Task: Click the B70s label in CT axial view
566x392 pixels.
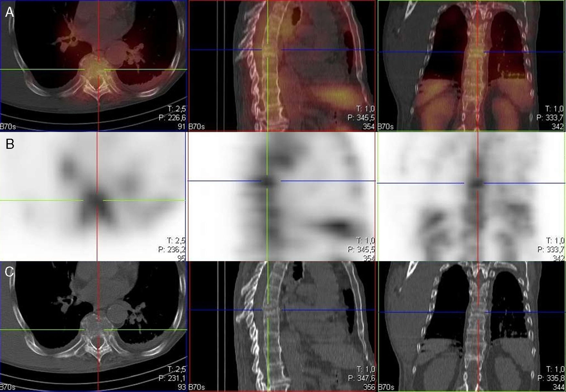Action: click(x=8, y=387)
